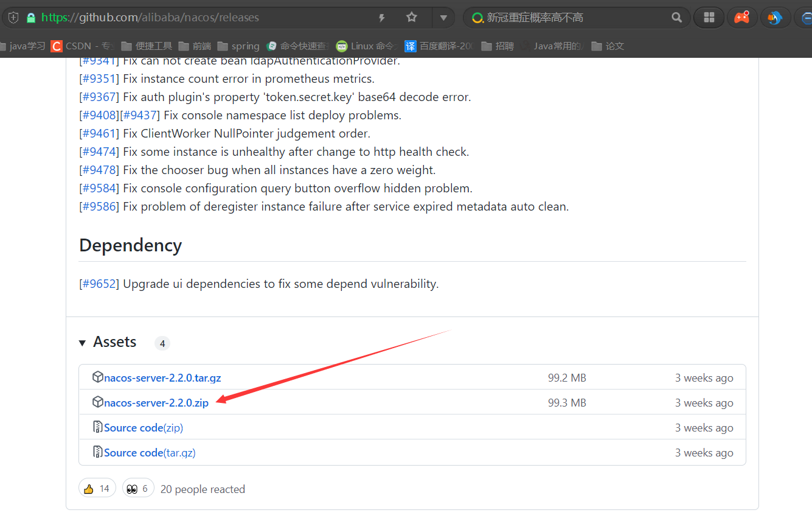
Task: Download Source code (tar.gz)
Action: [150, 453]
